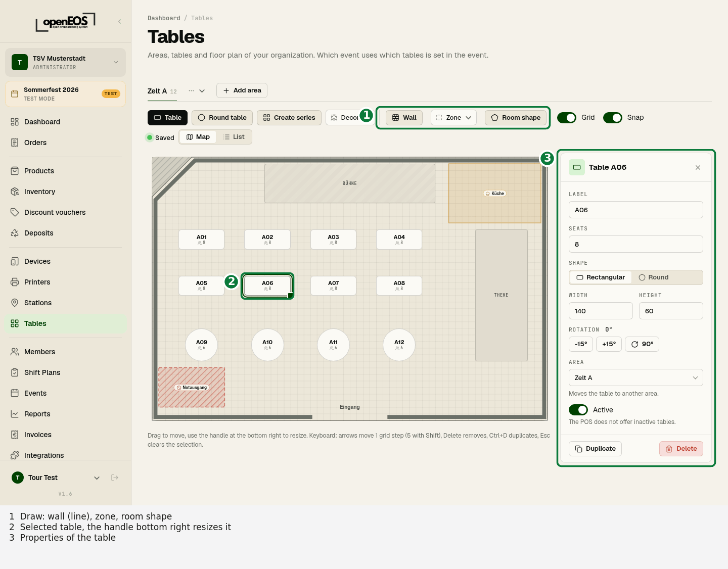Select the Notausgang zone label
Screen dimensions: 728x569
tap(192, 388)
